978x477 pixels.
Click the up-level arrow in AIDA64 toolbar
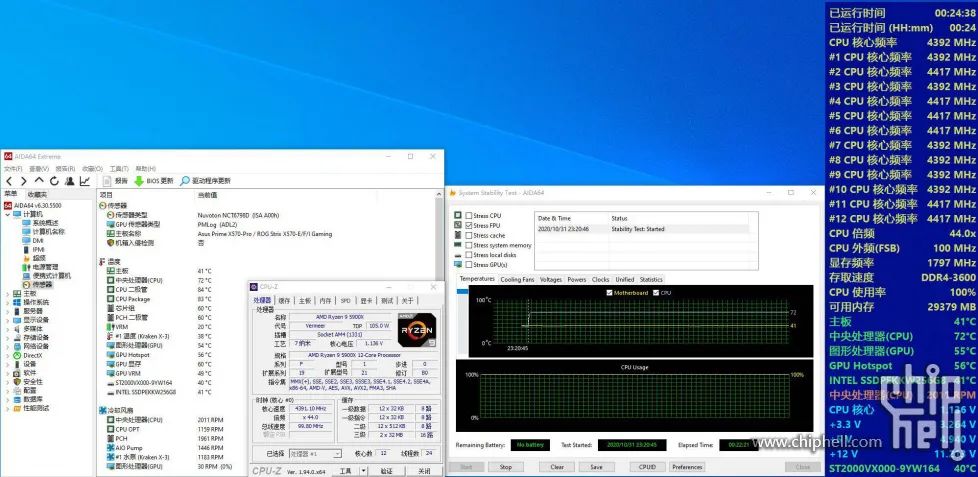(39, 181)
